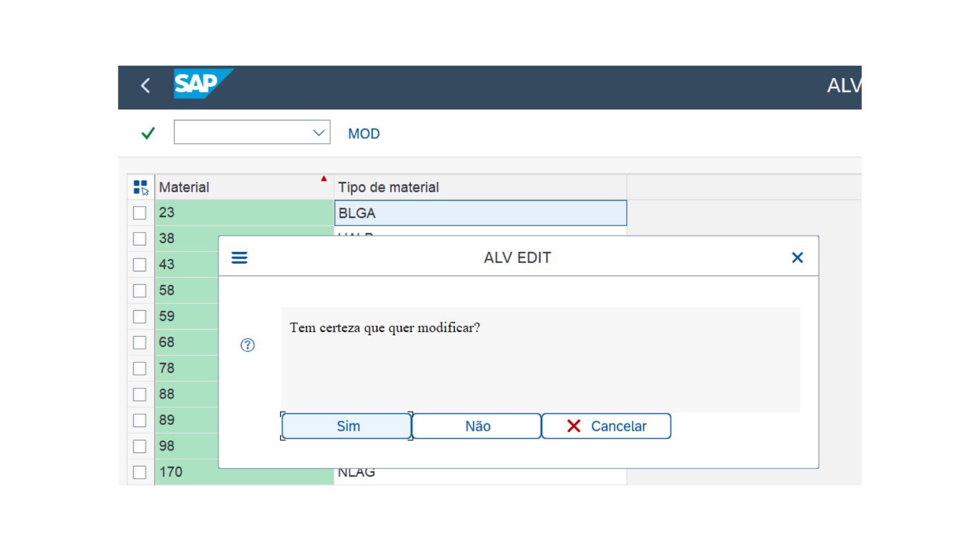The width and height of the screenshot is (980, 551).
Task: Click the Material cell 58
Action: point(187,291)
